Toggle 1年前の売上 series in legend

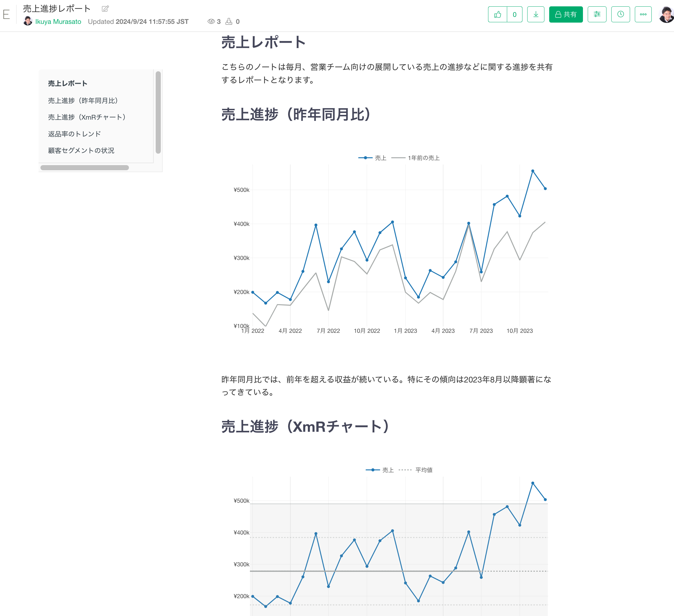pyautogui.click(x=415, y=158)
